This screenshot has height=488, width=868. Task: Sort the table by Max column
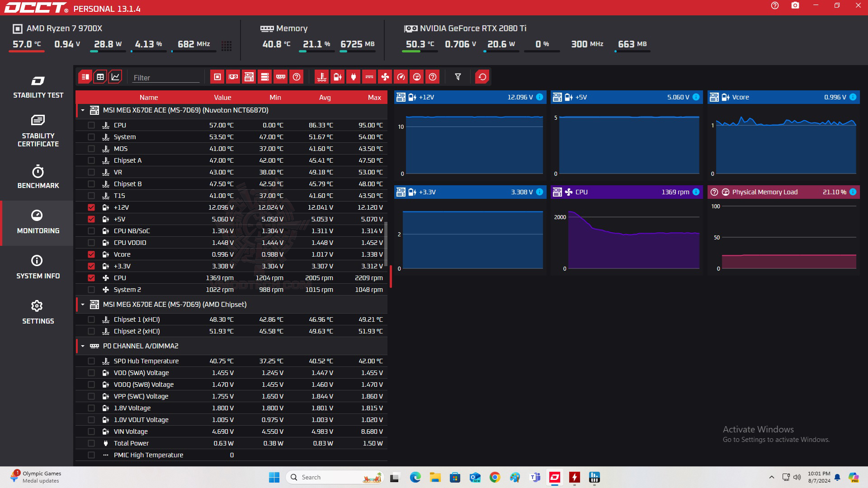pyautogui.click(x=374, y=97)
